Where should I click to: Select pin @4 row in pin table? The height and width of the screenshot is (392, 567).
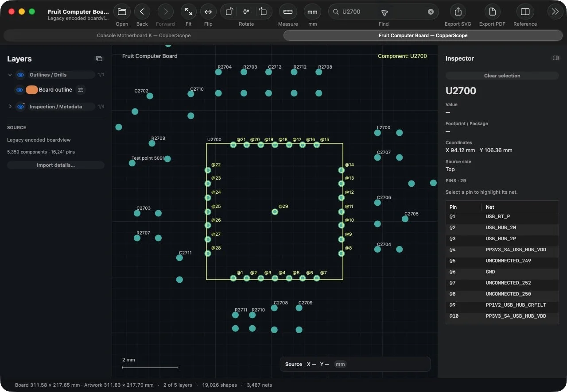pos(502,250)
